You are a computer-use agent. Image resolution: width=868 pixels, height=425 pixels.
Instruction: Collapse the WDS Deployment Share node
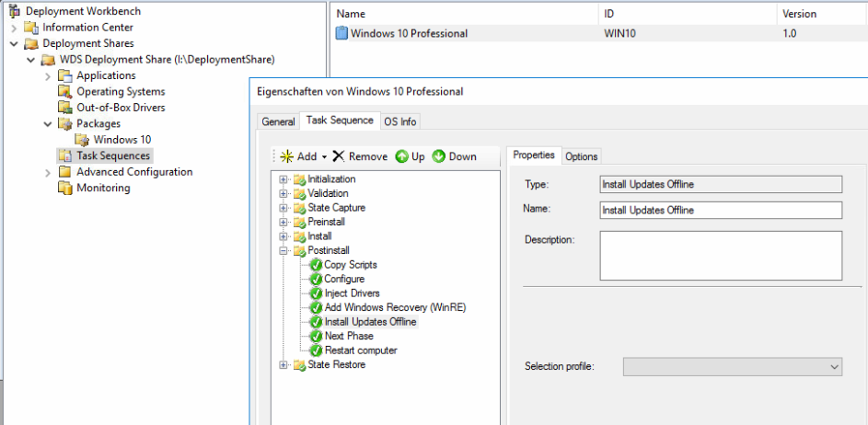click(31, 59)
